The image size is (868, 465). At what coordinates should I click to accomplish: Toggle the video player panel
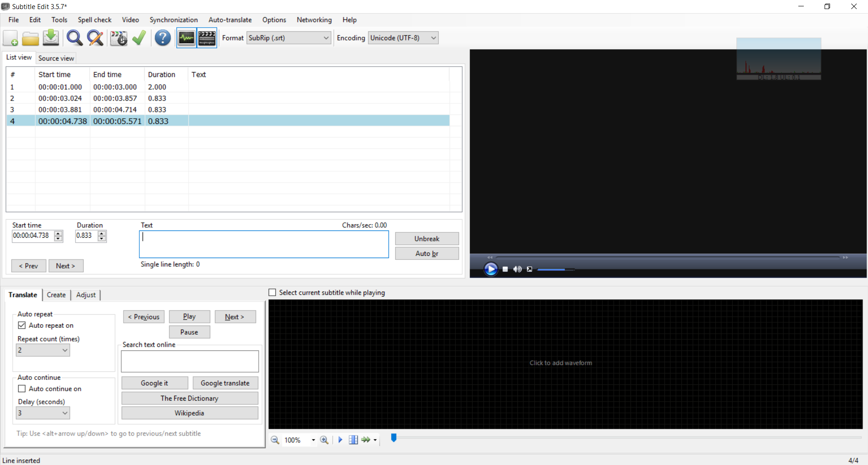pos(207,38)
